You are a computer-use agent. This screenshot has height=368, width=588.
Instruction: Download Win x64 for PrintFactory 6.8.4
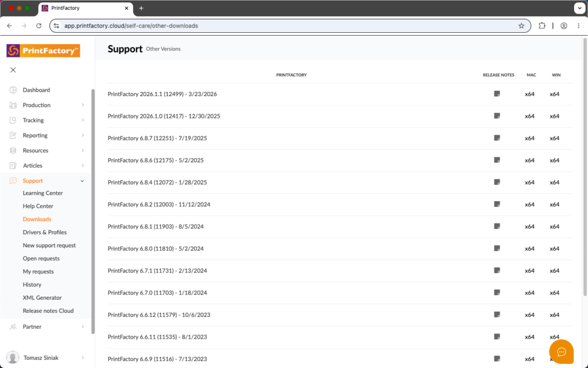coord(555,182)
